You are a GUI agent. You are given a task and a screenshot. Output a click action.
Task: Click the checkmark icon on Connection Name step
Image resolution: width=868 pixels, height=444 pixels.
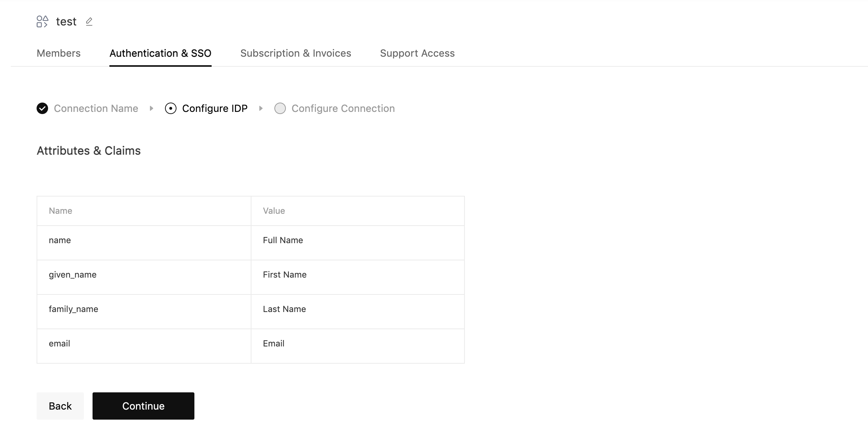42,108
